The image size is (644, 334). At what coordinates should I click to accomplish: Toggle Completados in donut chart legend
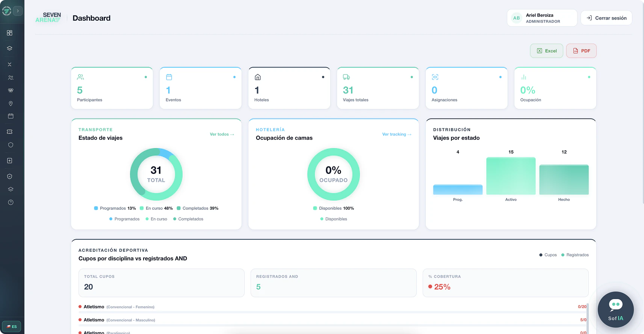tap(188, 219)
